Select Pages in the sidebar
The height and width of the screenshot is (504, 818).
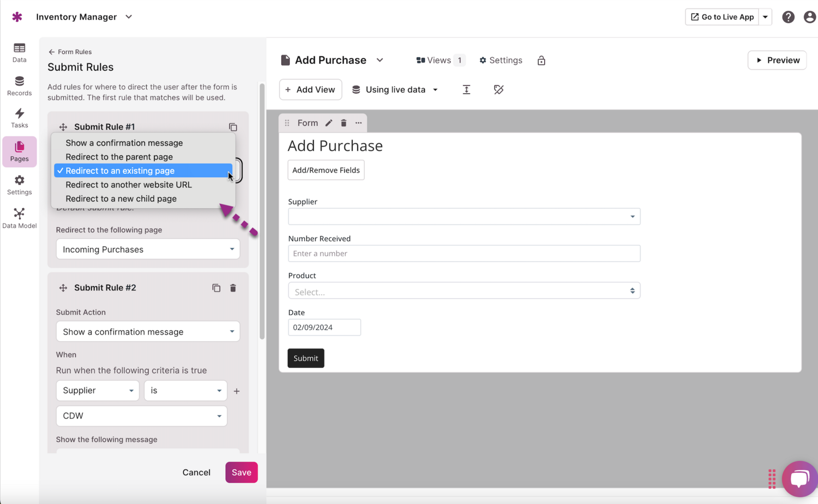[x=20, y=151]
